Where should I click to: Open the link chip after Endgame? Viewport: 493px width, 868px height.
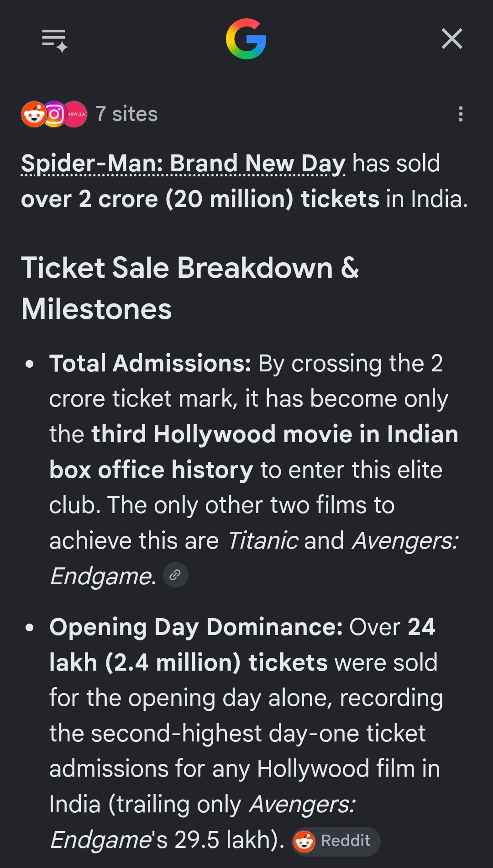click(x=175, y=575)
